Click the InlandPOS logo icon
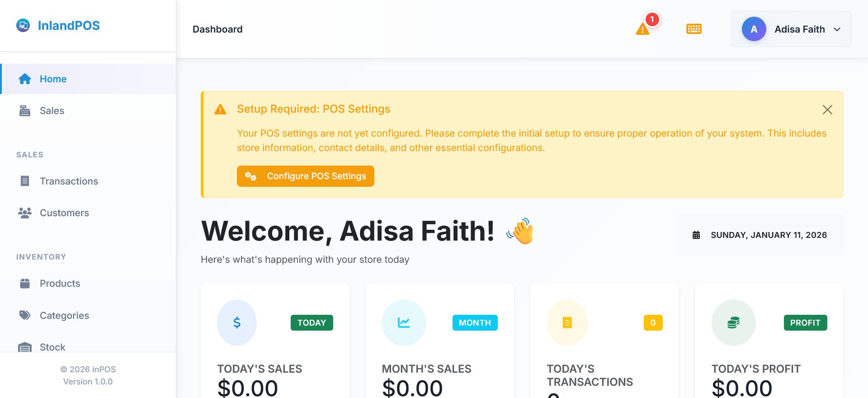This screenshot has height=398, width=868. [23, 25]
